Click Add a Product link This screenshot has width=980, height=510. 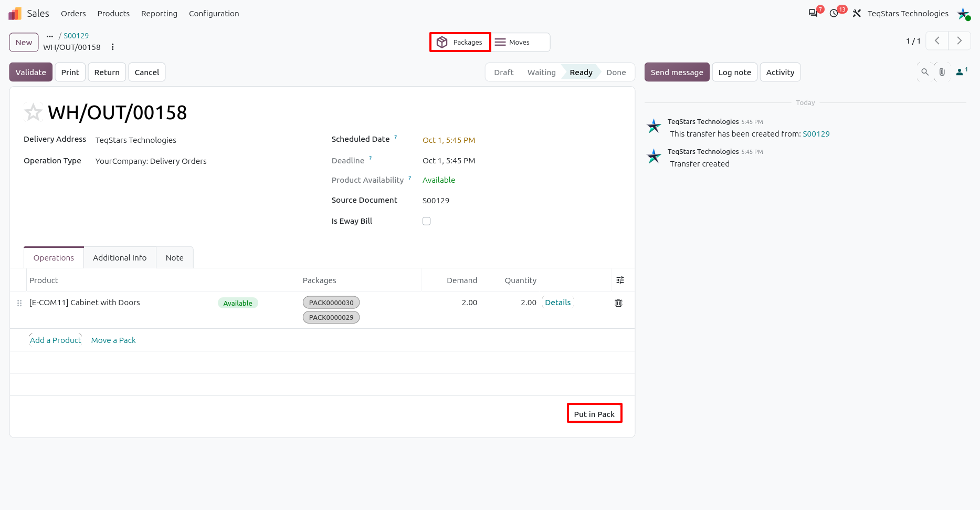pyautogui.click(x=56, y=340)
